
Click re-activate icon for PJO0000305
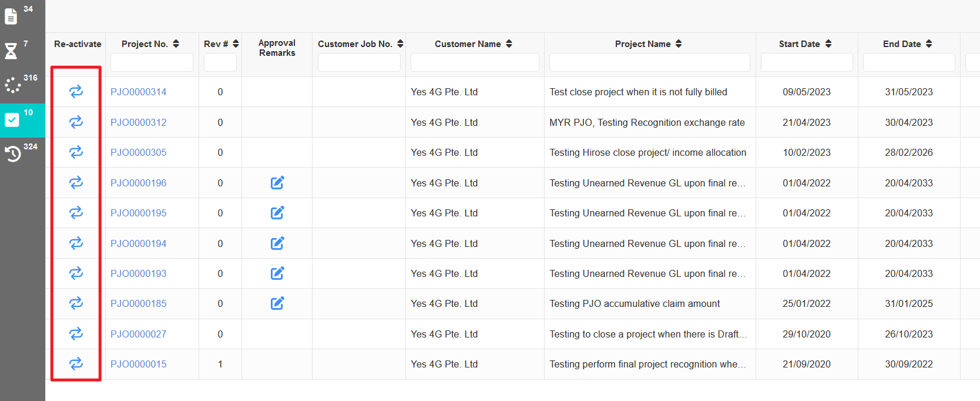click(x=76, y=152)
